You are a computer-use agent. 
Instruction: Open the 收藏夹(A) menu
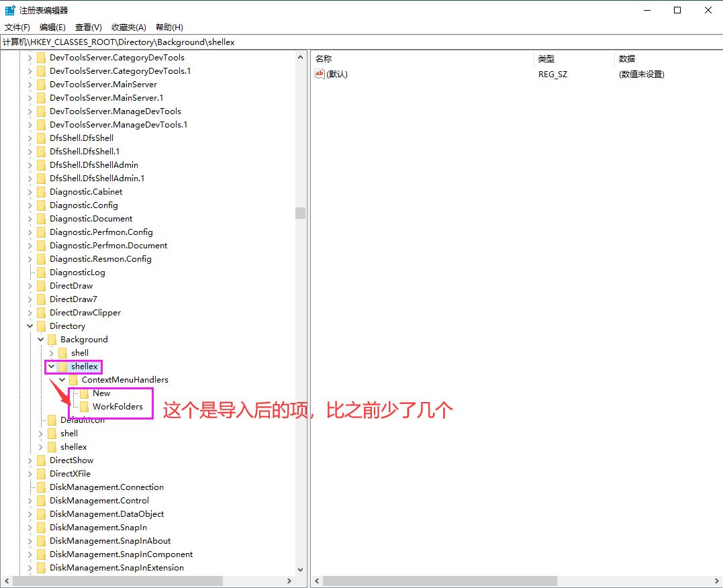coord(129,28)
